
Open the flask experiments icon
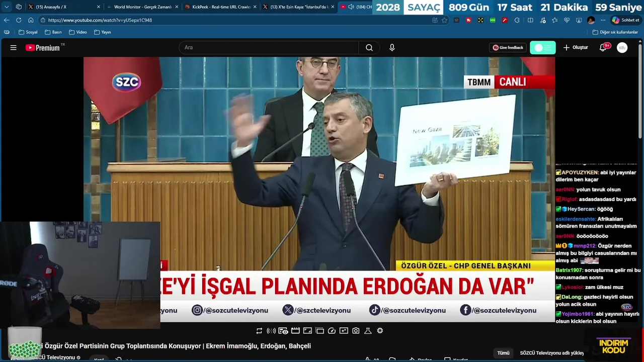(x=368, y=331)
